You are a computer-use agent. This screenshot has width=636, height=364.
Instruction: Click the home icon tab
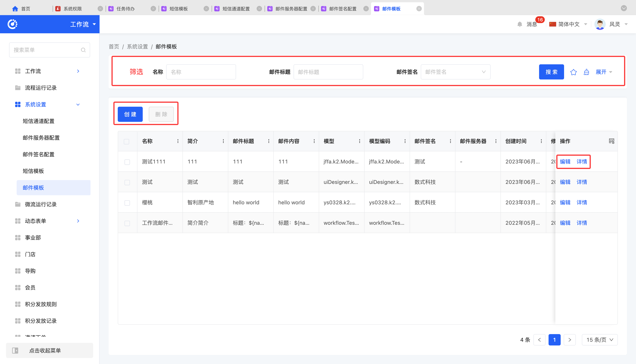pos(15,9)
